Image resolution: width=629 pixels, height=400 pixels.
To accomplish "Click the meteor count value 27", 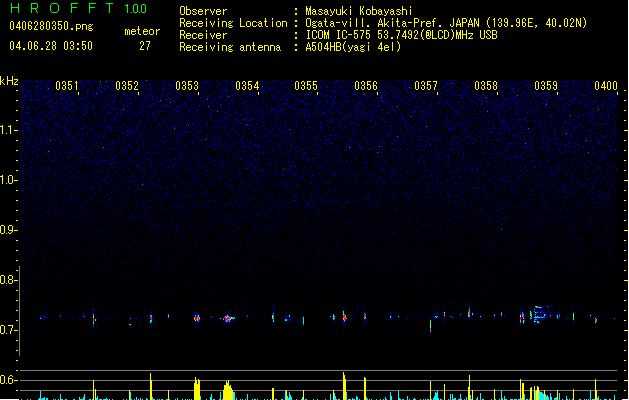I will click(145, 46).
